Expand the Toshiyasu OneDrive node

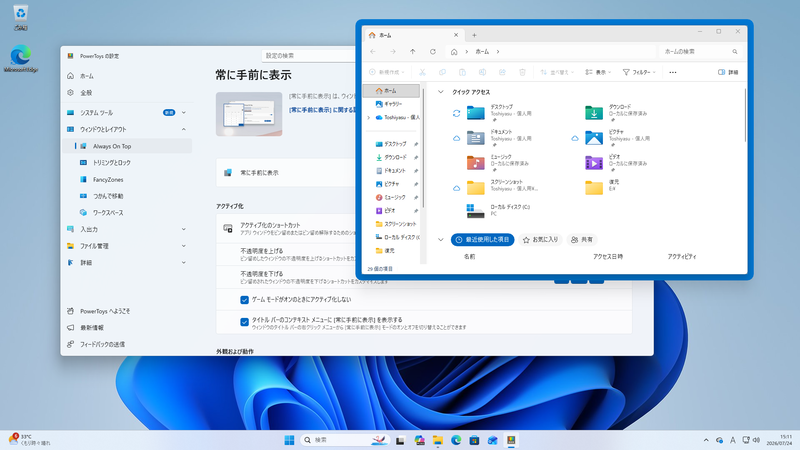pos(369,117)
